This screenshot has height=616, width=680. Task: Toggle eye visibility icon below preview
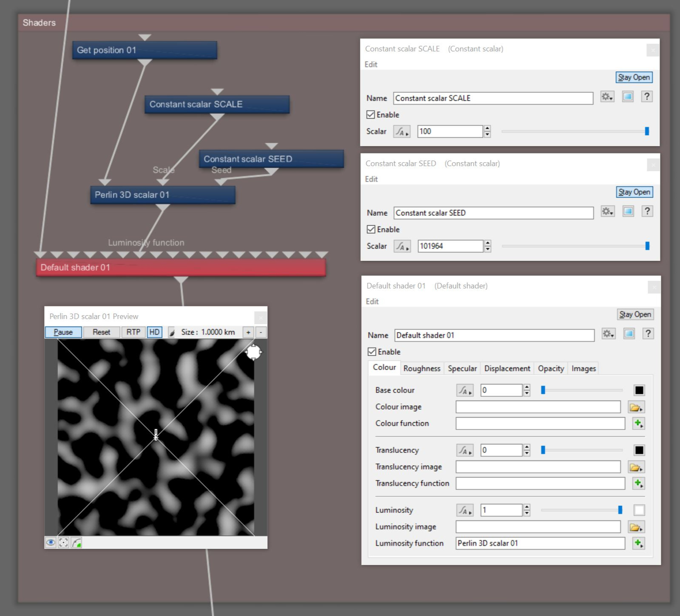(x=51, y=543)
